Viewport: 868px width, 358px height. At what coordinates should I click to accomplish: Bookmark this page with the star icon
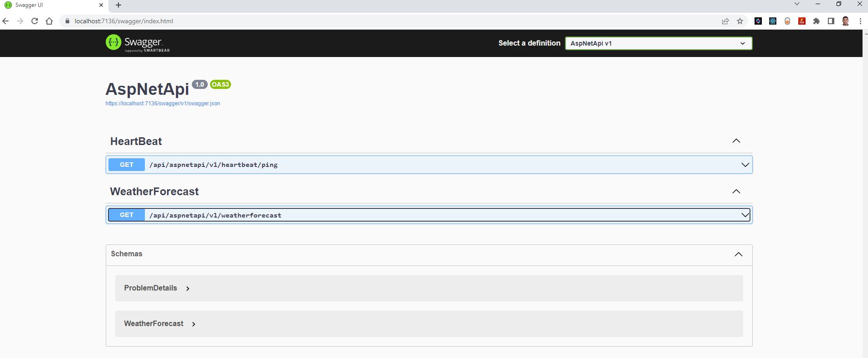click(740, 21)
